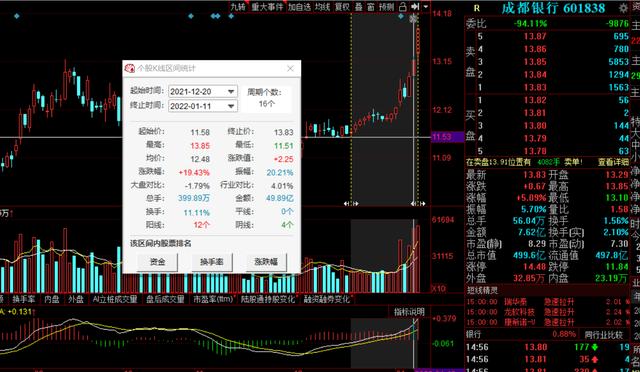Toggle 均线 moving average lines

tap(322, 7)
